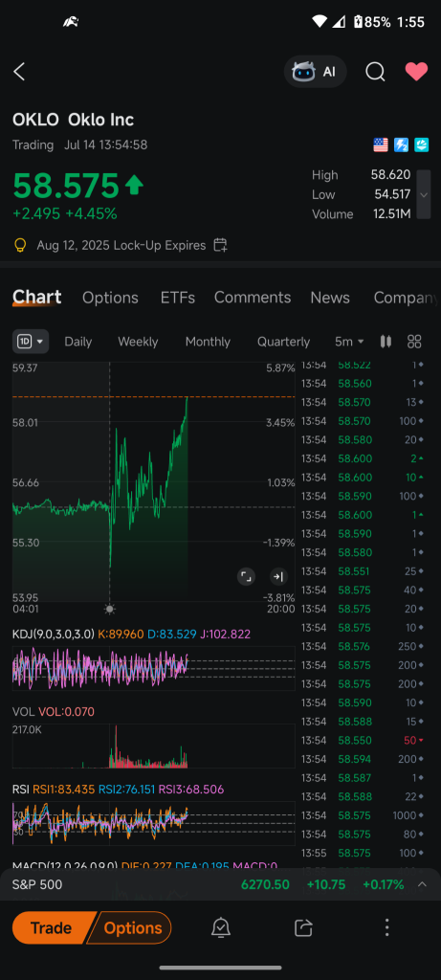Tap the cellular signal status icon

338,22
